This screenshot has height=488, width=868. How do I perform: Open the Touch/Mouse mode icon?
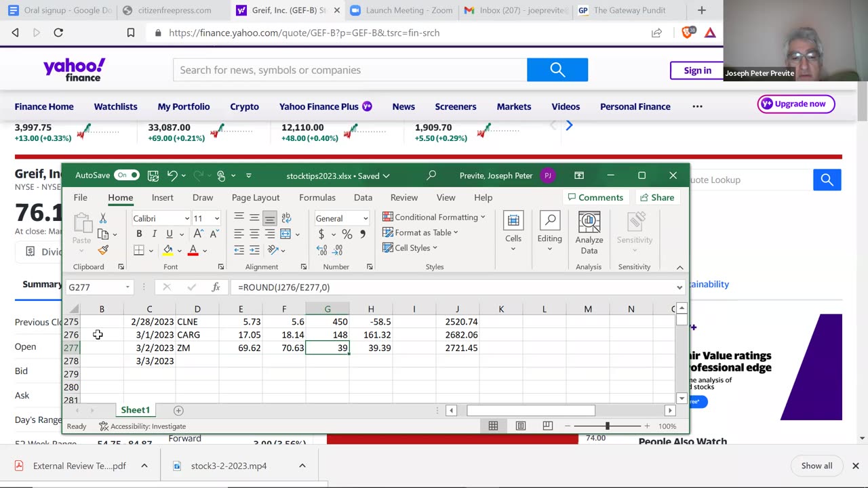click(221, 176)
